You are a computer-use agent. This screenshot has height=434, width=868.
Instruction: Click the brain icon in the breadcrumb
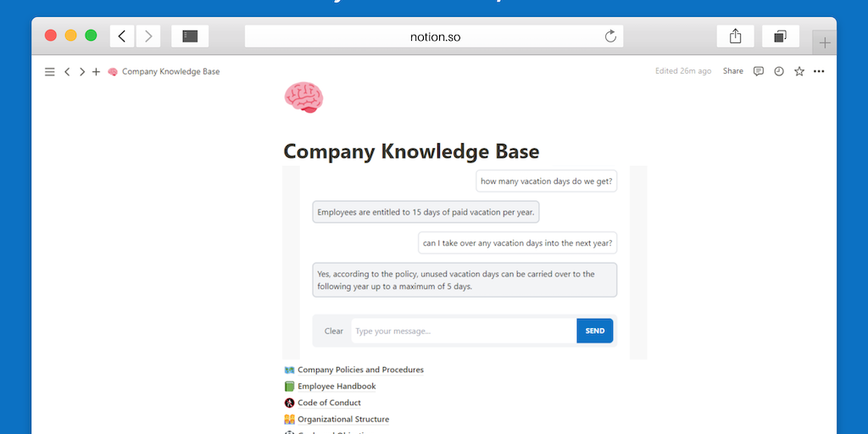point(113,71)
